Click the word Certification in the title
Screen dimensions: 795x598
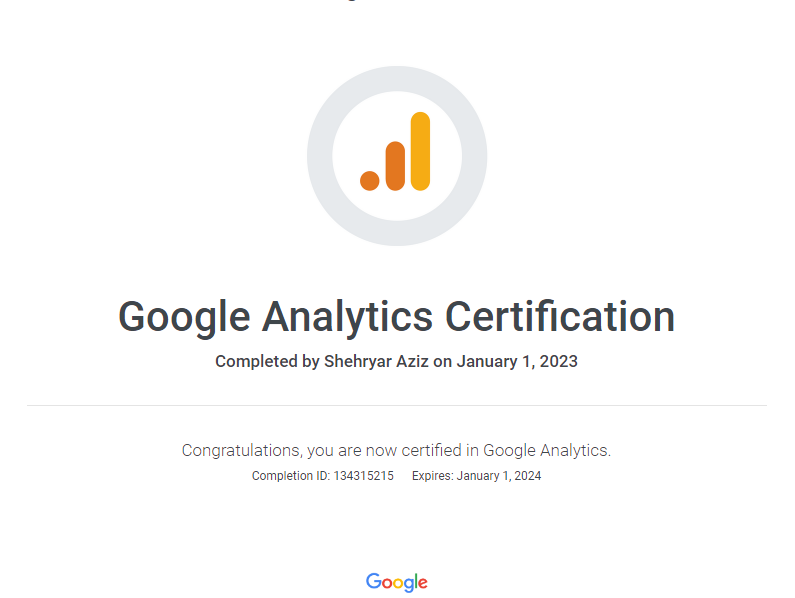[x=560, y=317]
